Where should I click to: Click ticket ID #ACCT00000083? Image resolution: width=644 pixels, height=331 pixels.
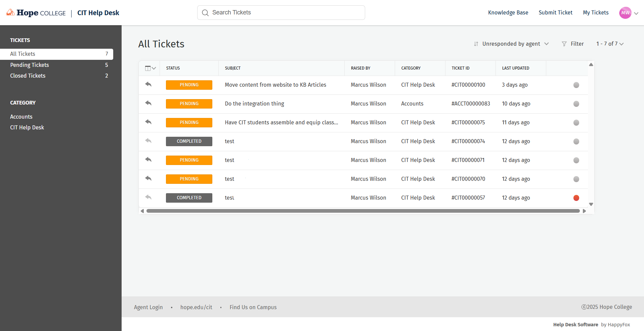(471, 104)
